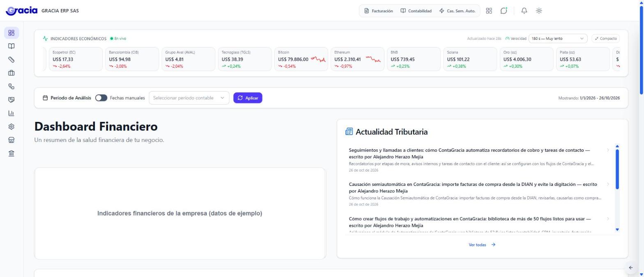
Task: Click the GRACIA ERP SAS company name
Action: tap(60, 11)
